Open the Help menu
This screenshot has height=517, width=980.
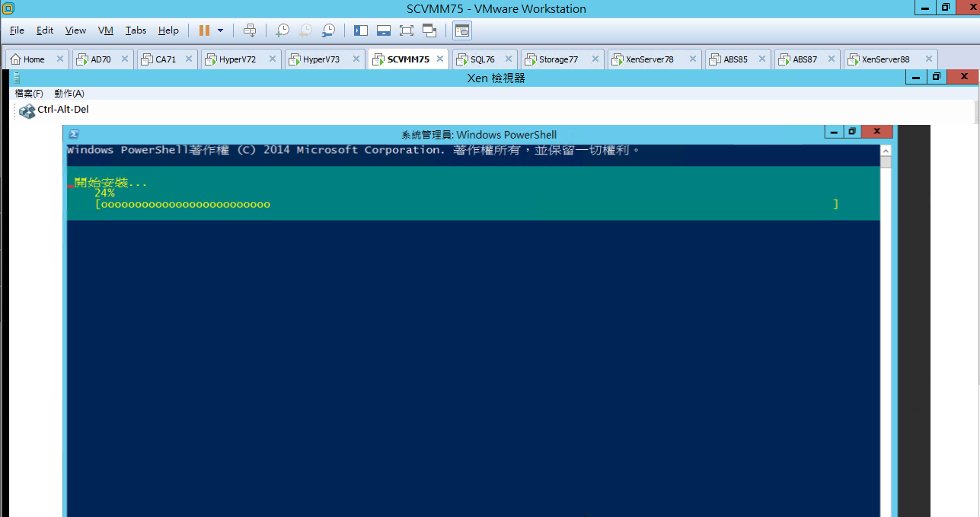tap(168, 30)
